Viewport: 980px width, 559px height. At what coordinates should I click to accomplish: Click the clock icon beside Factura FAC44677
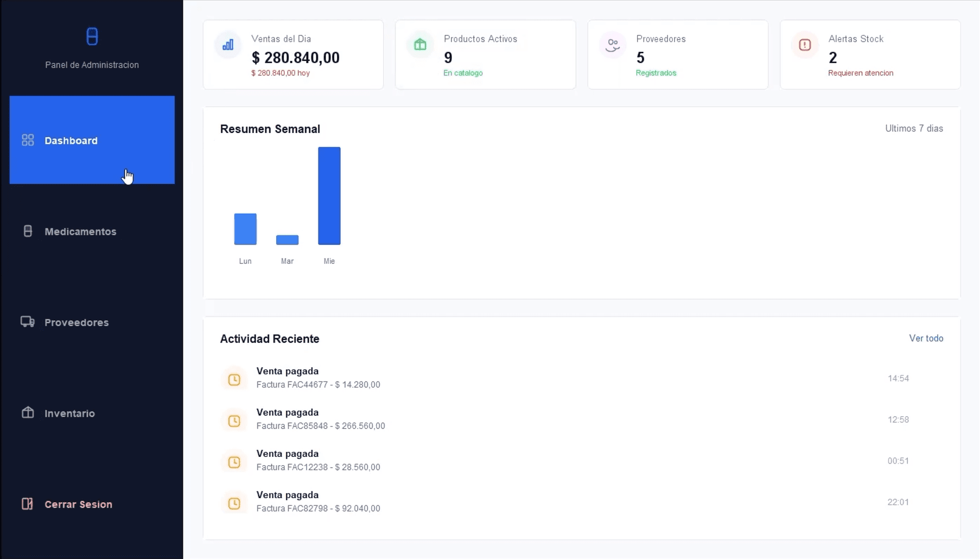click(234, 379)
